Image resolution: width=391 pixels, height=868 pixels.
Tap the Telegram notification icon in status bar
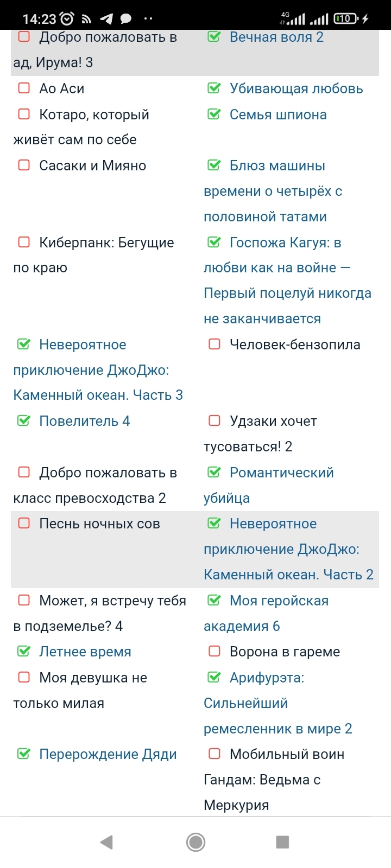pyautogui.click(x=106, y=19)
